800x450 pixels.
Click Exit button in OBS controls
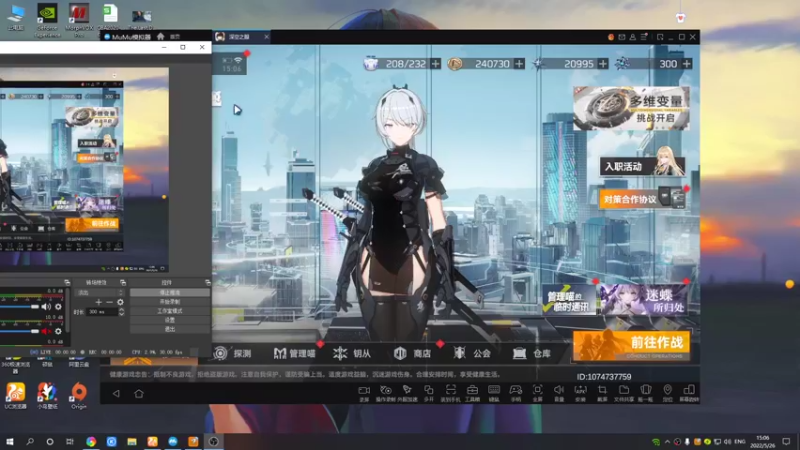point(170,329)
